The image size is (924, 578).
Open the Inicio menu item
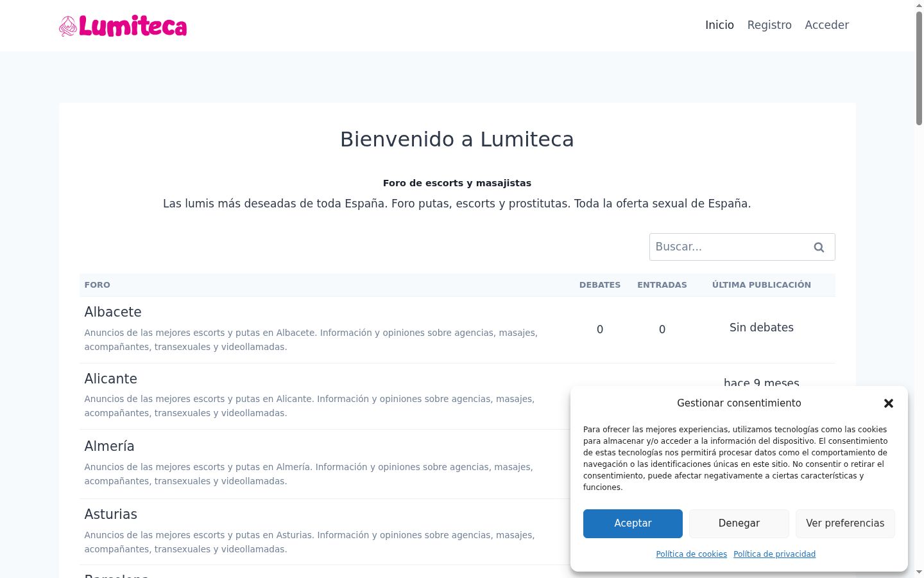[x=719, y=25]
